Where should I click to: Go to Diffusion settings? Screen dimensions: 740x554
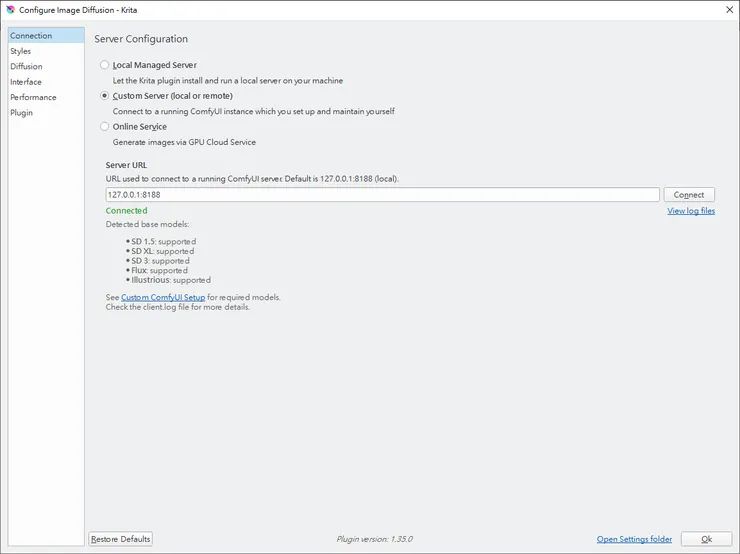coord(26,67)
